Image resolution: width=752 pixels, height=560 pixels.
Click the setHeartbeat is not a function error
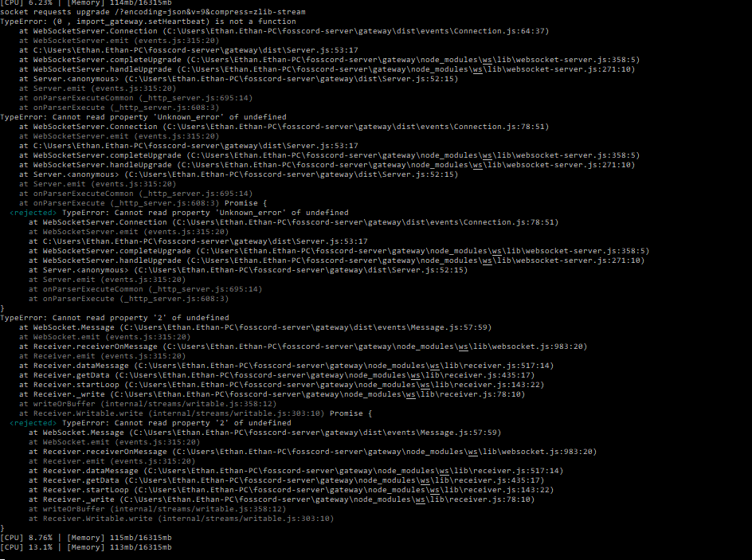pyautogui.click(x=147, y=21)
